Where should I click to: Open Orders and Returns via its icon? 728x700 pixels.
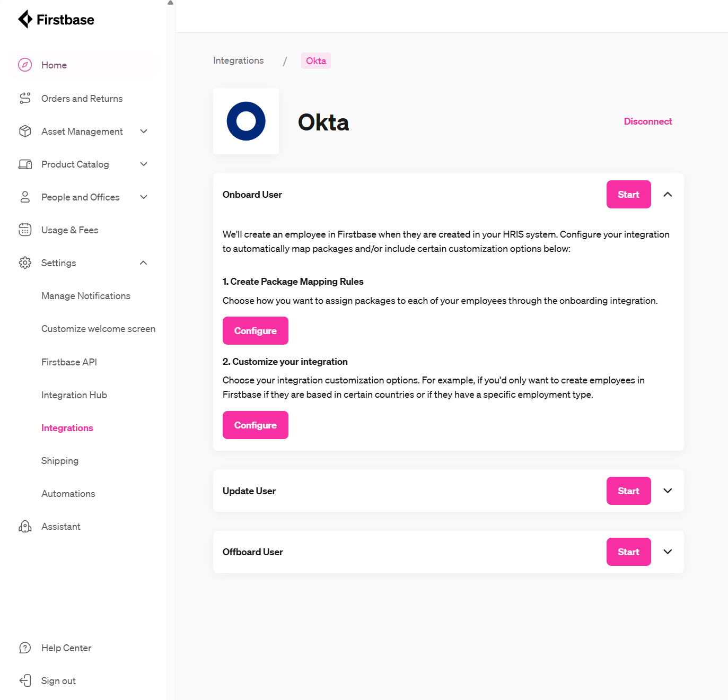[x=25, y=98]
